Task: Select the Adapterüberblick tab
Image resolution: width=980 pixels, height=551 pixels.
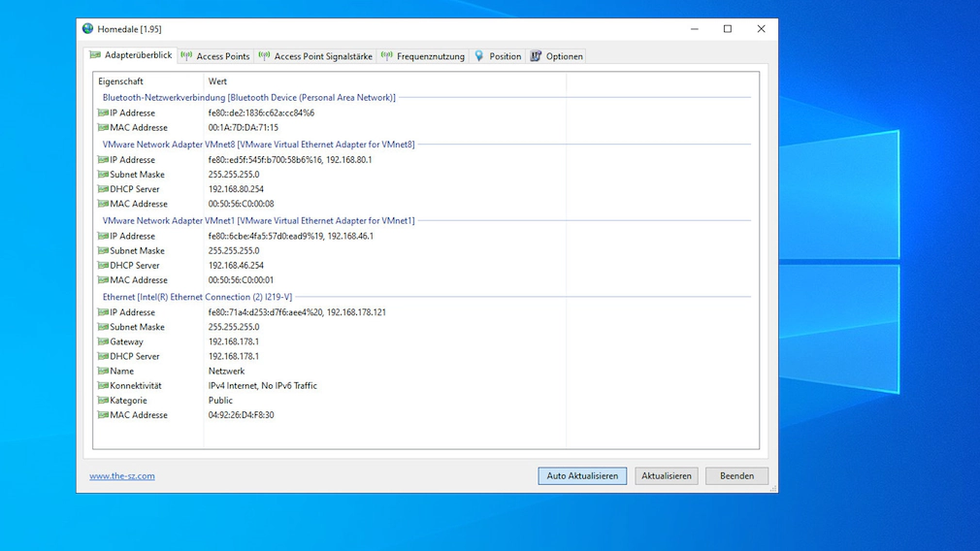Action: click(131, 55)
